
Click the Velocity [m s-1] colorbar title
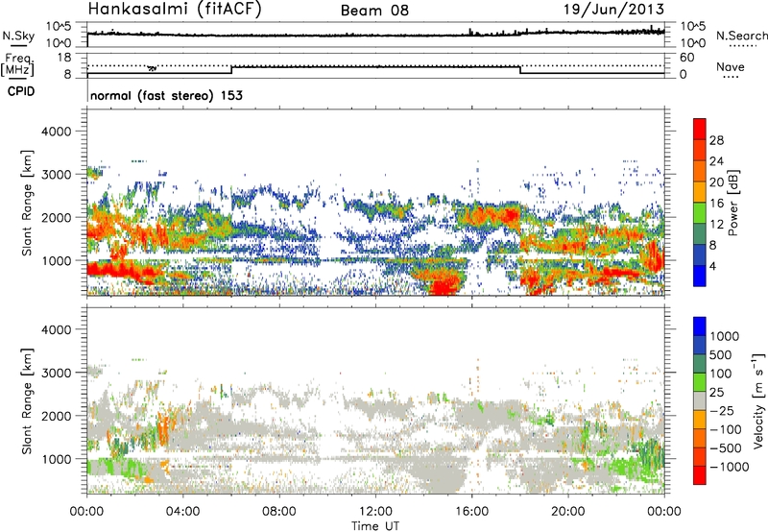click(758, 400)
